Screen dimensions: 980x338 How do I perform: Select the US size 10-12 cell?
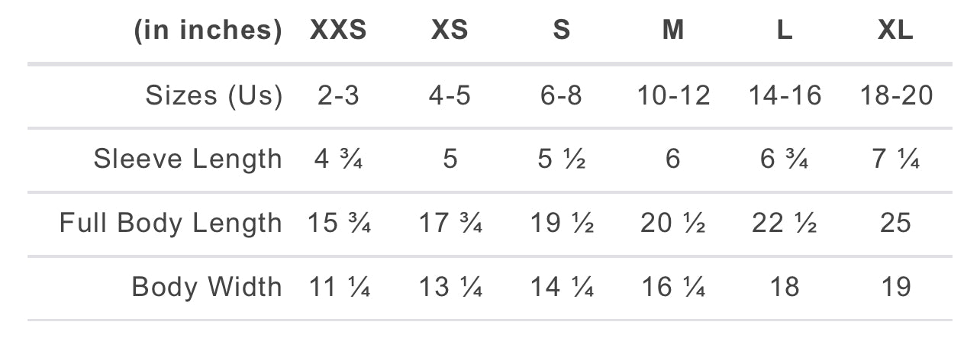pyautogui.click(x=672, y=95)
